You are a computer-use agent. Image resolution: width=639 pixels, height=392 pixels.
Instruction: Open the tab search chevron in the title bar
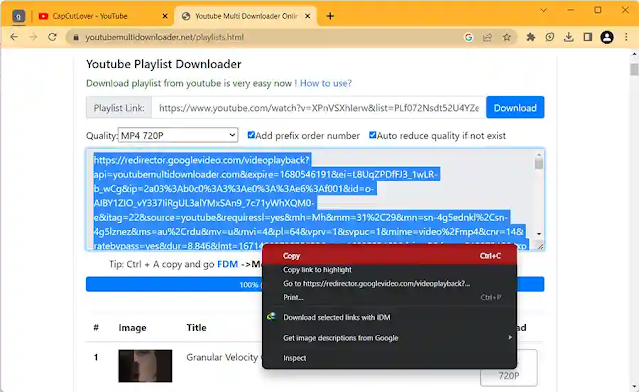pos(543,10)
